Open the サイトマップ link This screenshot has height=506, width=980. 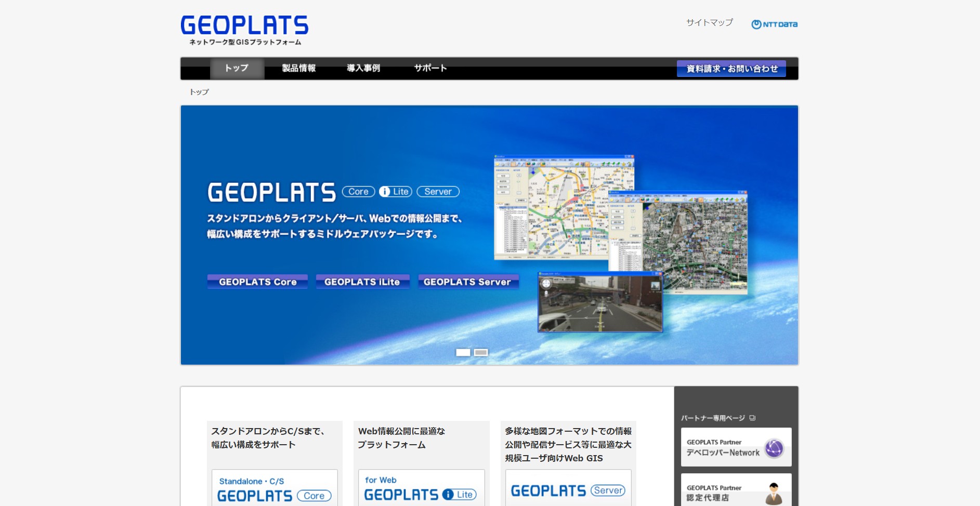tap(709, 22)
